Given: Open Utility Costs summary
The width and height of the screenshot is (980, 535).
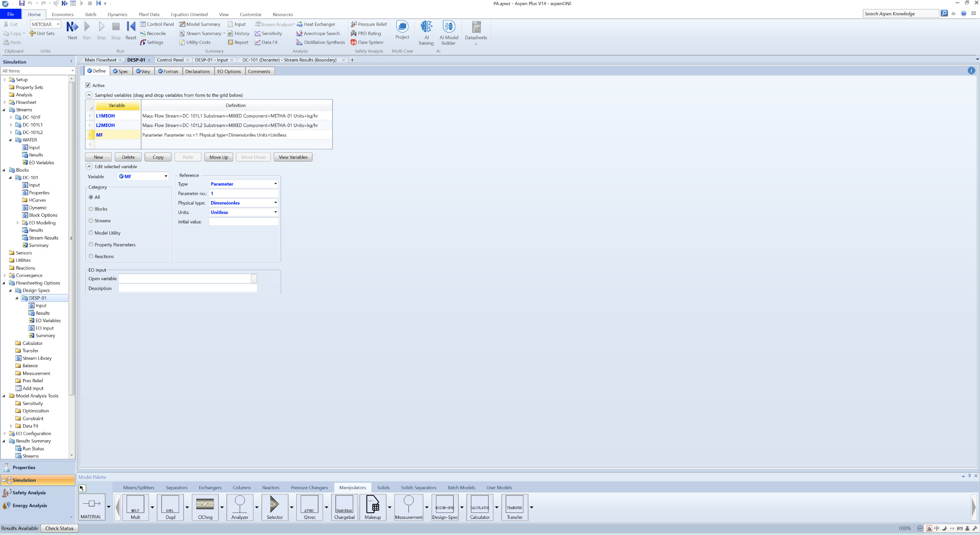Looking at the screenshot, I should coord(195,42).
